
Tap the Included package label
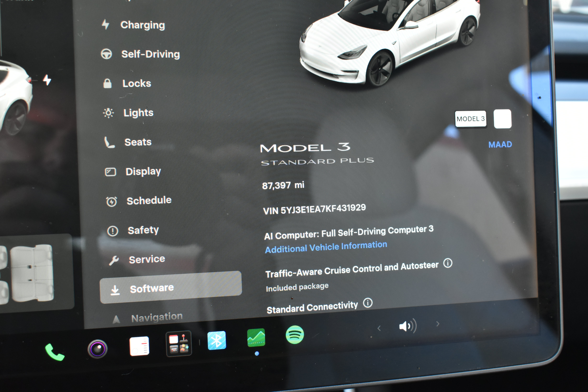(297, 287)
